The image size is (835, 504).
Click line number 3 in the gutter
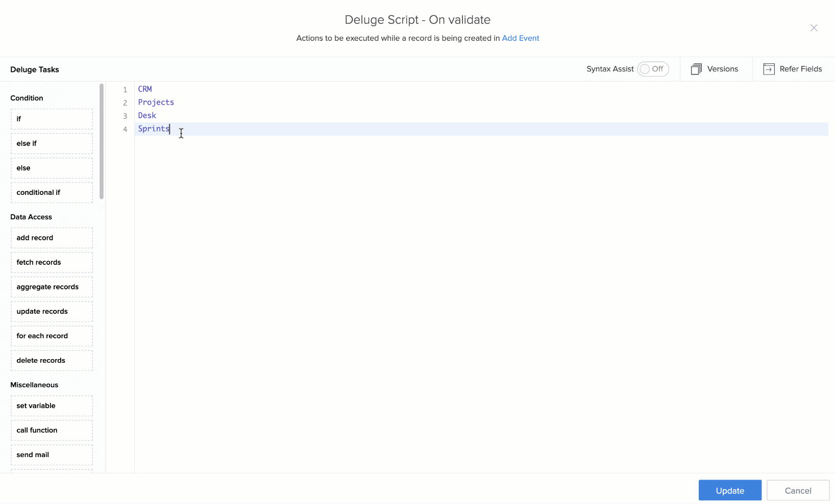(x=125, y=116)
